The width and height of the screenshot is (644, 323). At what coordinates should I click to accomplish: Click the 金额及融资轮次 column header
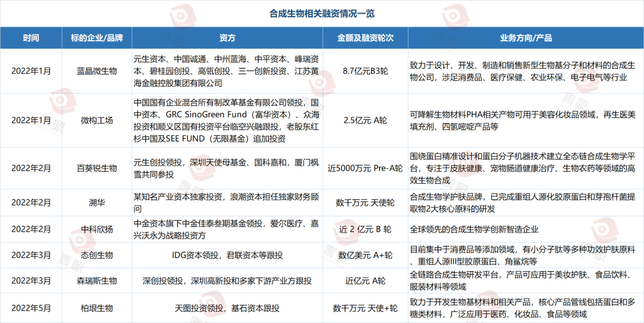(365, 38)
